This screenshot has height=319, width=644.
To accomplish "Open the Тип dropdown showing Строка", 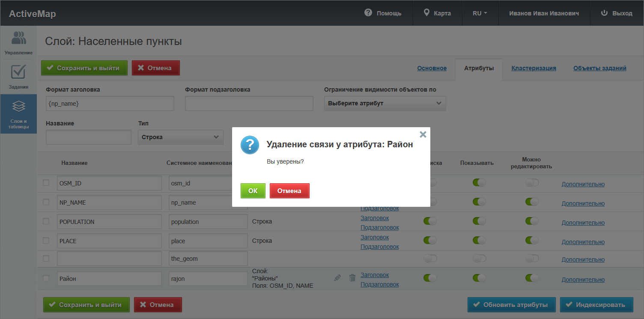I will coord(180,137).
